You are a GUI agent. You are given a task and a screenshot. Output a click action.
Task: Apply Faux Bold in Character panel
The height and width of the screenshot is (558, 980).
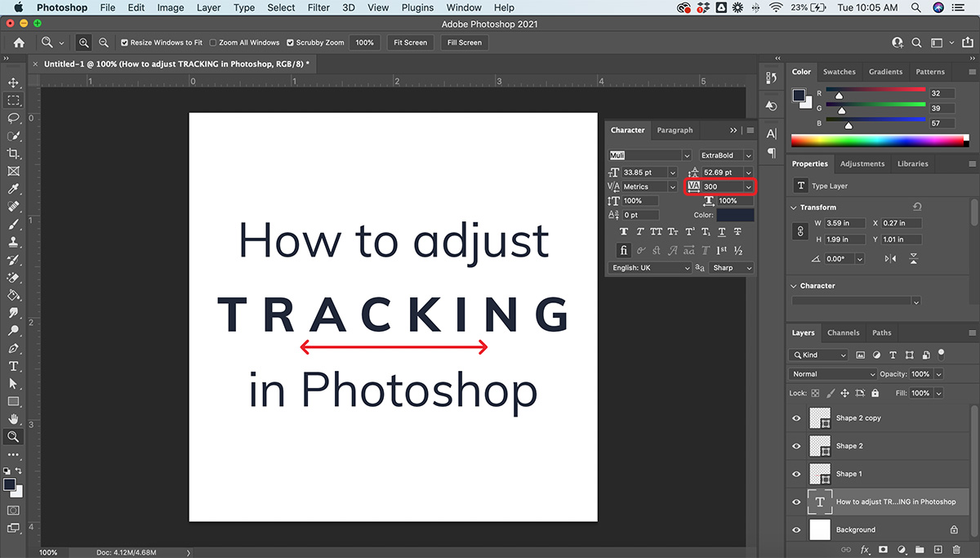(625, 232)
